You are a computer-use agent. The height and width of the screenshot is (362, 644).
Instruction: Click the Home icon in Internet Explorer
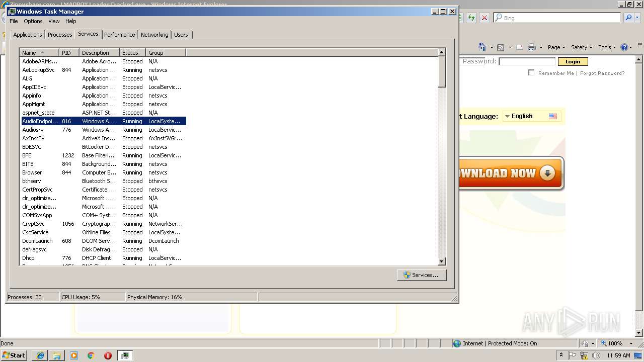click(x=482, y=47)
